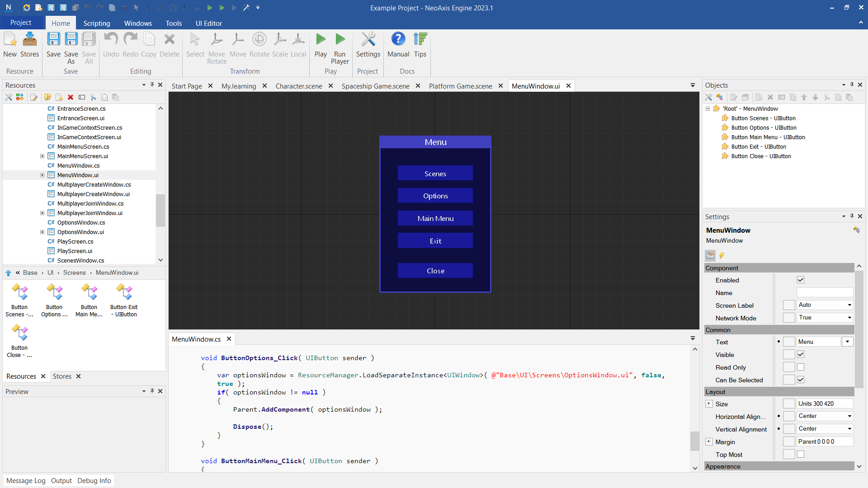Uncheck the Can Be Selected checkbox
The image size is (868, 488).
(801, 380)
